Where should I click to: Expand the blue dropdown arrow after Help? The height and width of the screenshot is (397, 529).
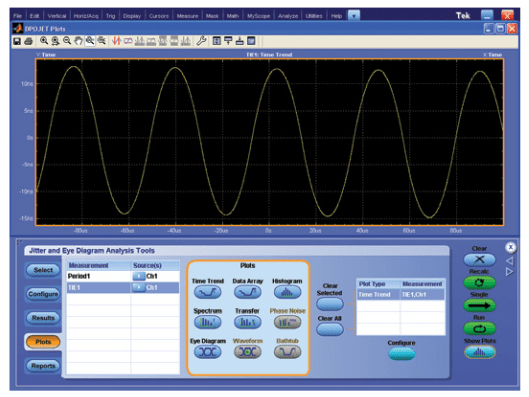354,16
